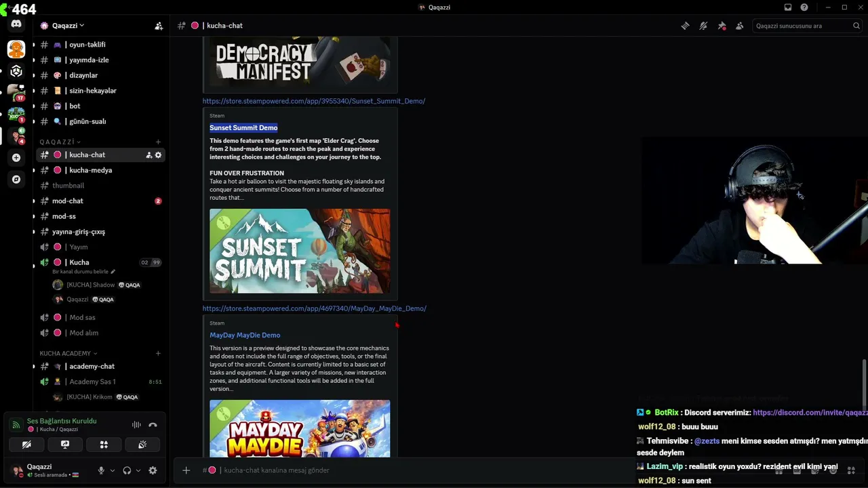The height and width of the screenshot is (488, 868).
Task: Toggle the microphone mute
Action: [x=101, y=470]
